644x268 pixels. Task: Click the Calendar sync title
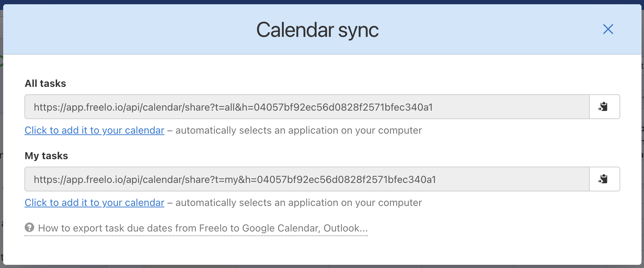[317, 30]
